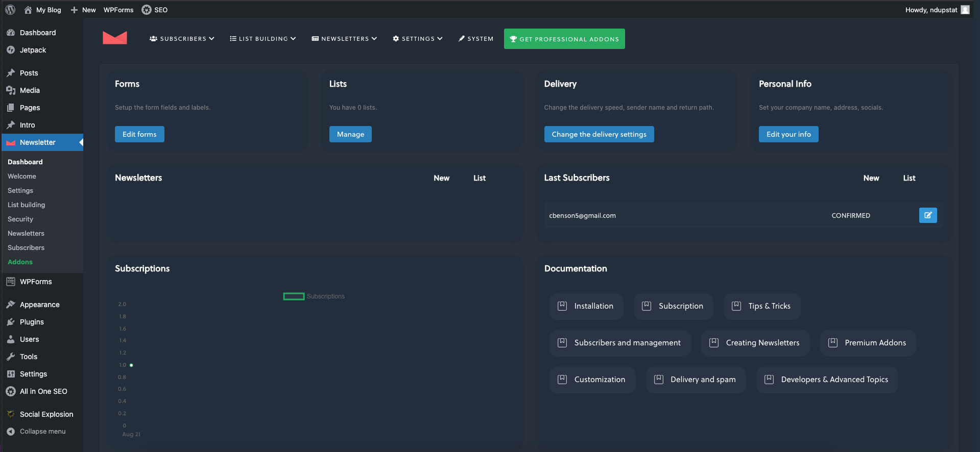980x452 pixels.
Task: Click the Appearance brush icon
Action: coord(11,305)
